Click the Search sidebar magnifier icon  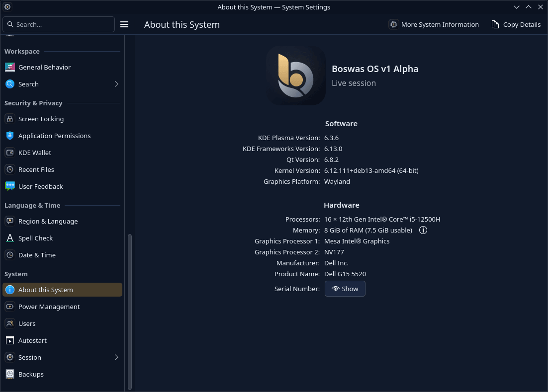[x=10, y=84]
